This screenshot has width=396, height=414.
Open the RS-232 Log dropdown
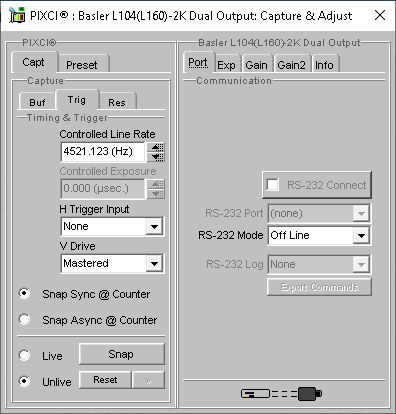[x=361, y=264]
